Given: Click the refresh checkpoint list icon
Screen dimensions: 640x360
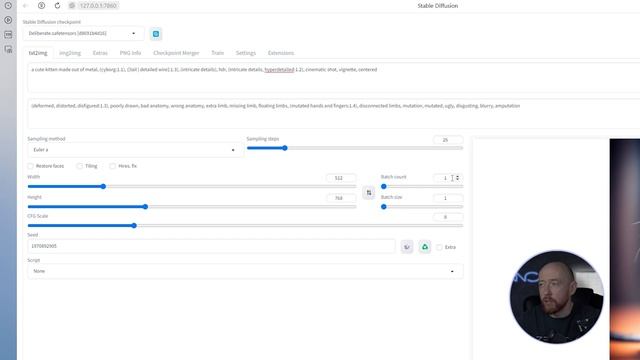Looking at the screenshot, I should pos(156,34).
